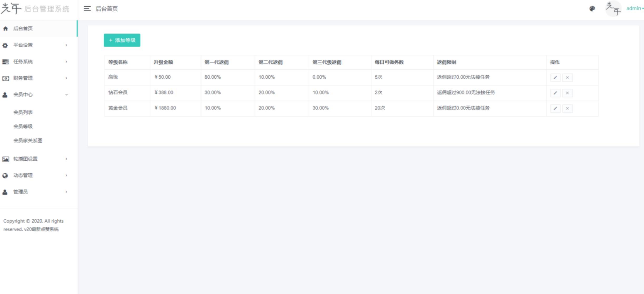
Task: Go to 后台首页 in the sidebar
Action: click(38, 28)
